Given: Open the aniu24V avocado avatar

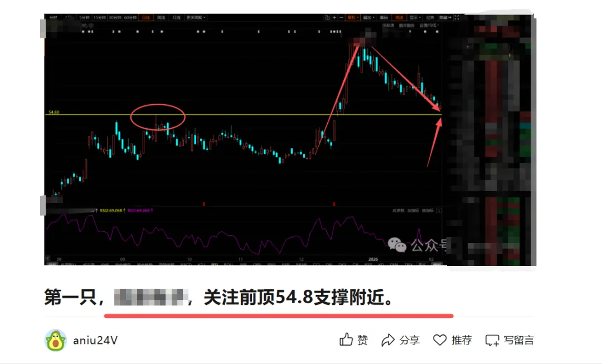Looking at the screenshot, I should pyautogui.click(x=56, y=340).
